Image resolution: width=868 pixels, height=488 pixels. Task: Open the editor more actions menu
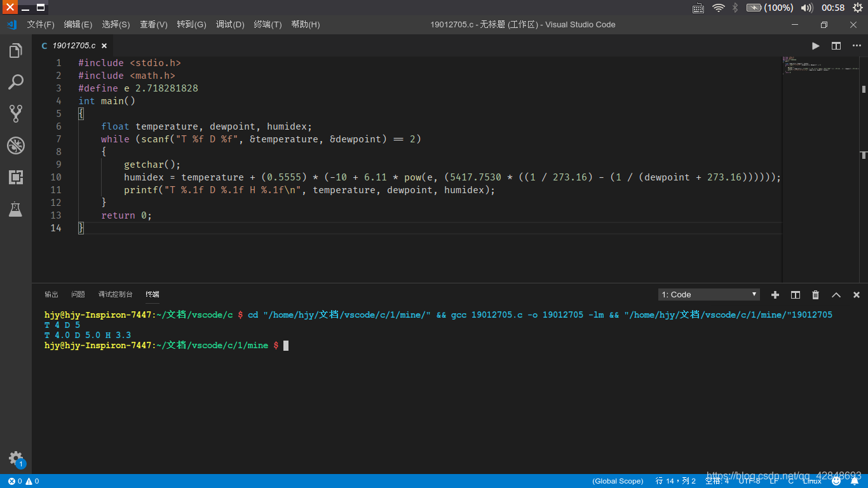point(856,45)
